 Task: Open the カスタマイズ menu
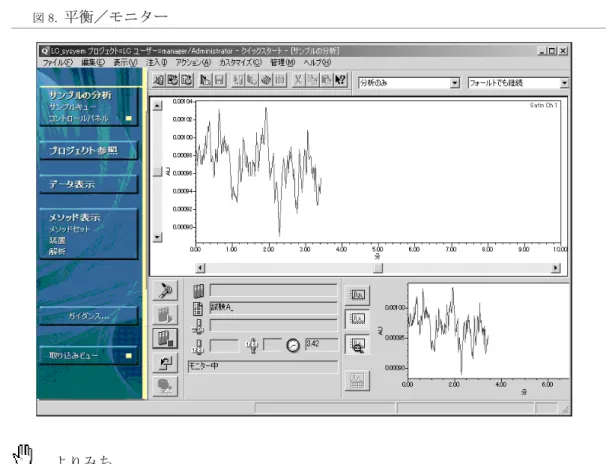pos(240,63)
